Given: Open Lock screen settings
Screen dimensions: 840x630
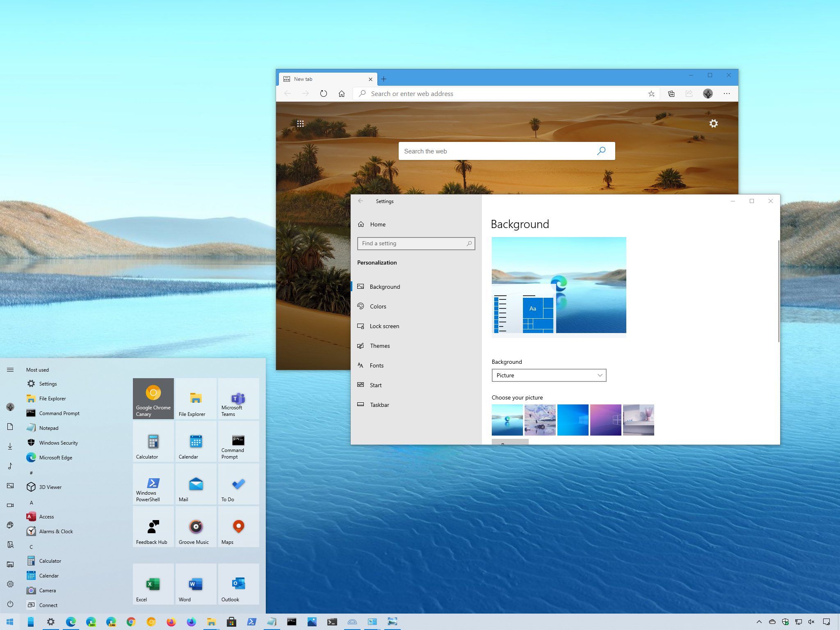Looking at the screenshot, I should pos(384,326).
